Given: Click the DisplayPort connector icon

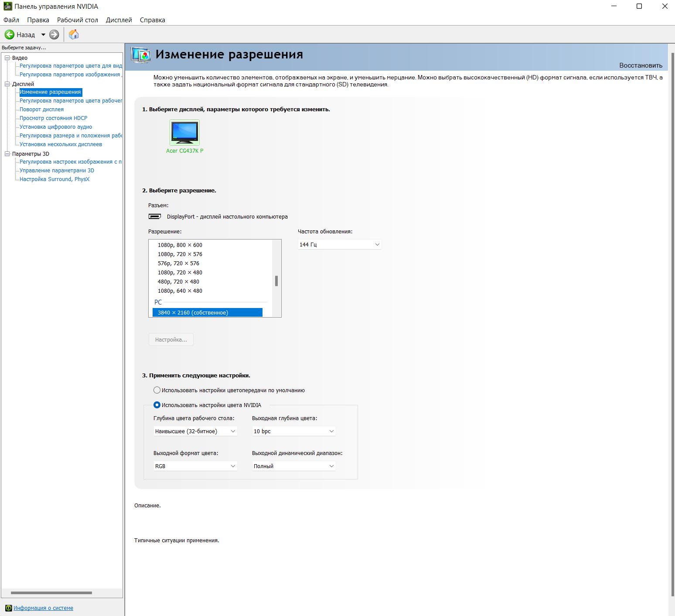Looking at the screenshot, I should (x=155, y=216).
